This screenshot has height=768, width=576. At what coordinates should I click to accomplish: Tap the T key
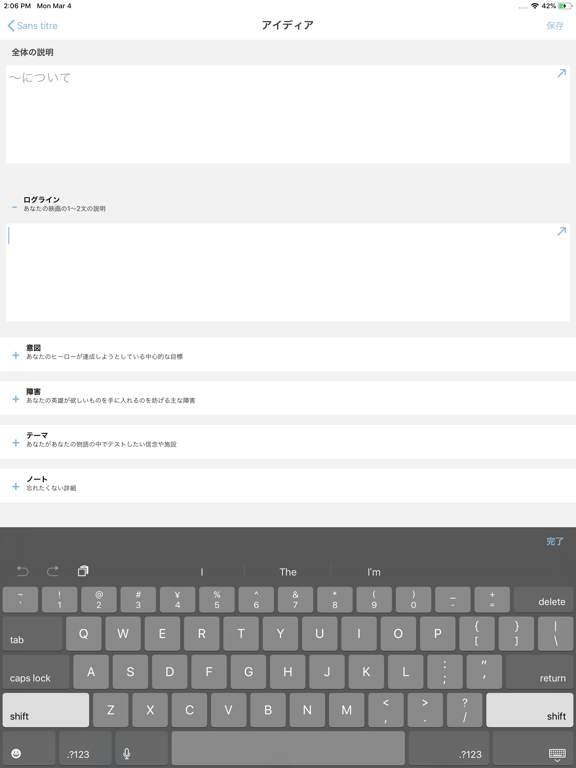[x=241, y=633]
